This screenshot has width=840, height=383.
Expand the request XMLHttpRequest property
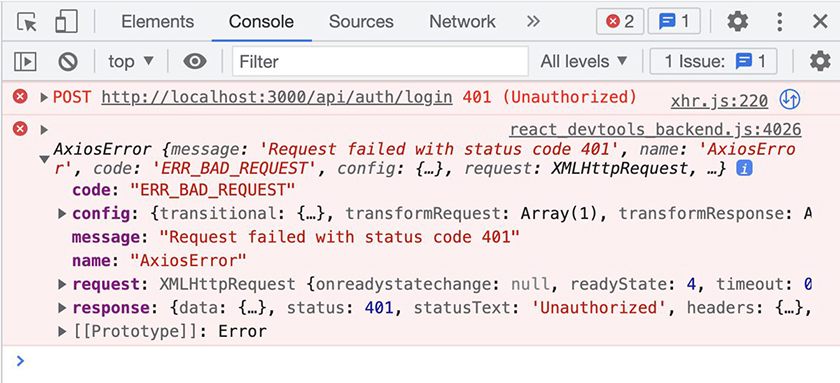(62, 284)
